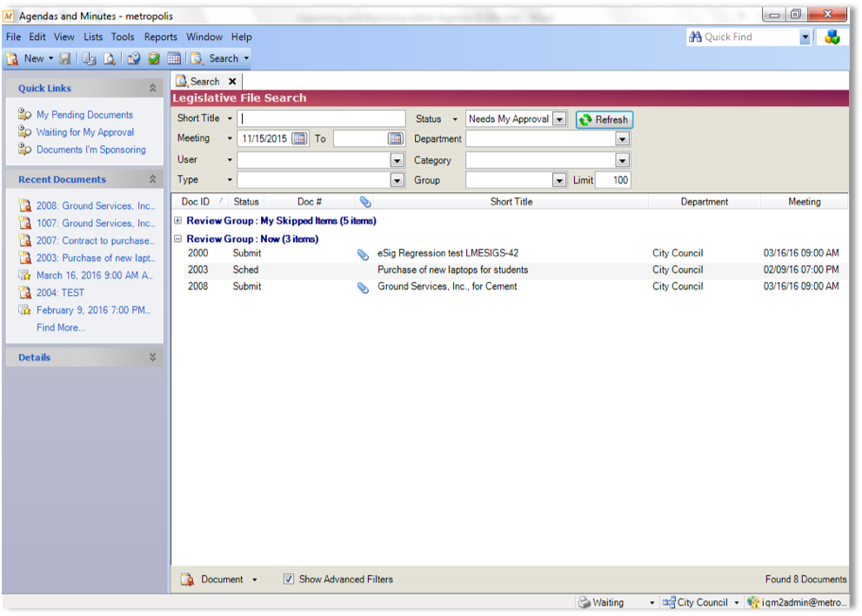This screenshot has height=616, width=862.
Task: Click the paperclip on the eSig Regression row
Action: click(363, 254)
